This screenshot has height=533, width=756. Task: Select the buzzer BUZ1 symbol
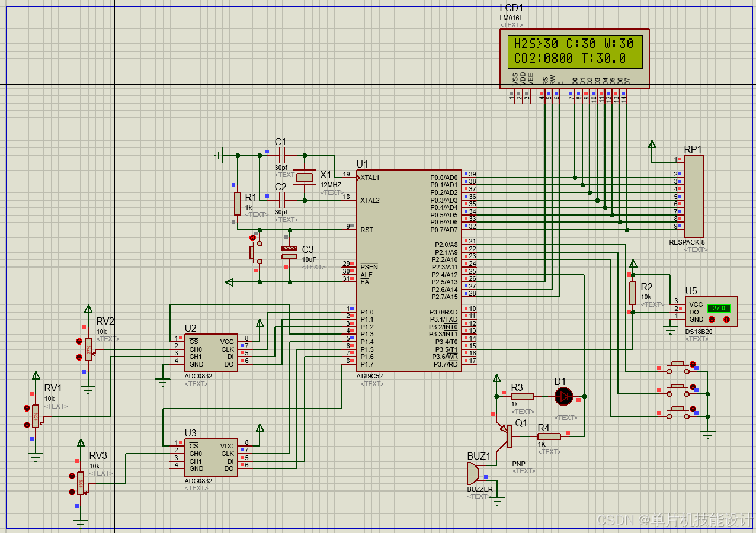point(473,474)
